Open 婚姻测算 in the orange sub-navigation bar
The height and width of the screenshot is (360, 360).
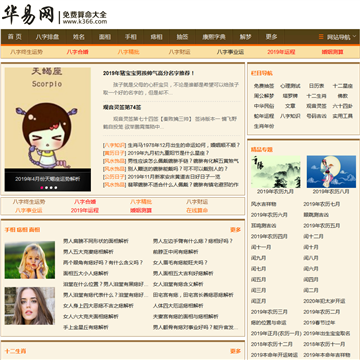pyautogui.click(x=332, y=52)
